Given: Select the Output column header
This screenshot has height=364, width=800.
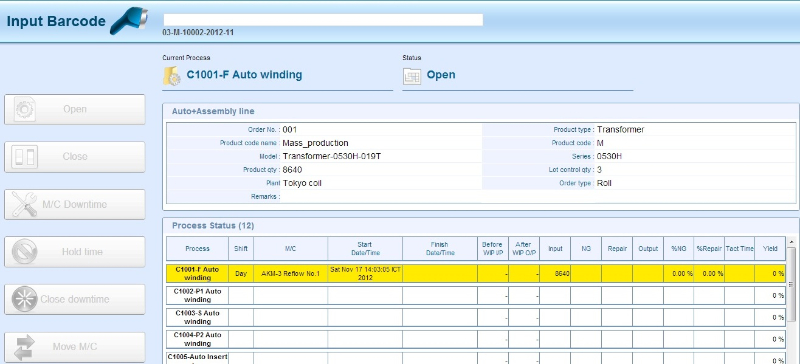Looking at the screenshot, I should (648, 249).
